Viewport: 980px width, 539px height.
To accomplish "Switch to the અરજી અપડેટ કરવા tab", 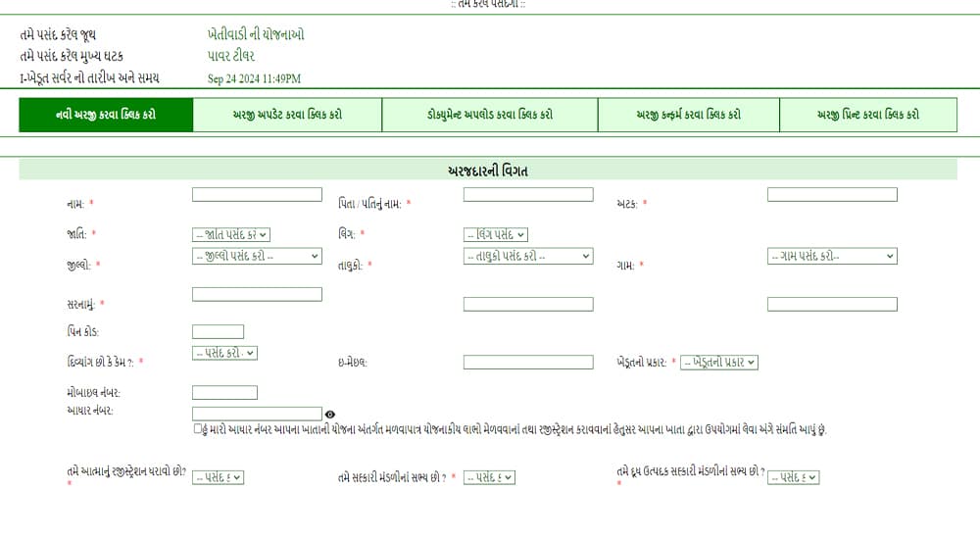I will click(x=287, y=115).
